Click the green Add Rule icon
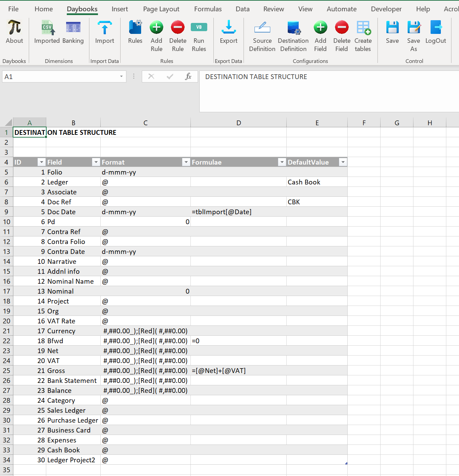This screenshot has height=476, width=459. pos(157,27)
